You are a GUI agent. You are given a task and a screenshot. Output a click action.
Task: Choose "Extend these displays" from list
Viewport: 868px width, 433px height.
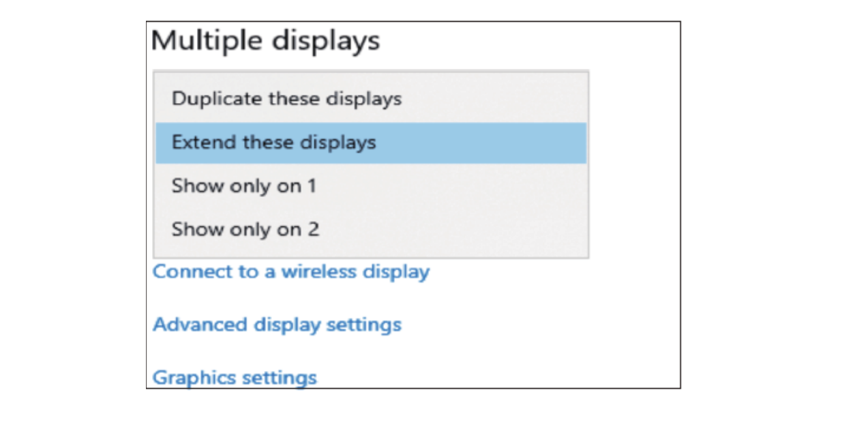pyautogui.click(x=371, y=143)
